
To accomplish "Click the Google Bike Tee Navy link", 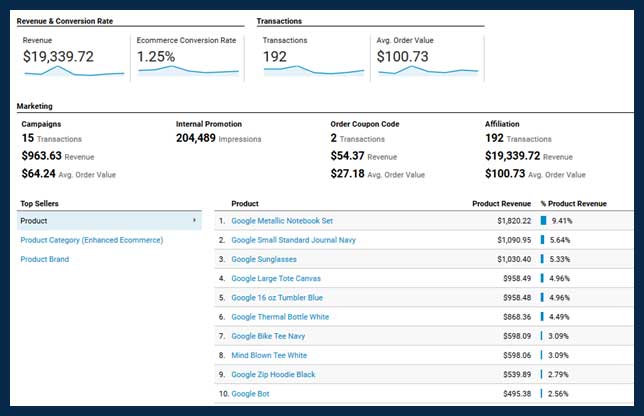I will (x=268, y=336).
